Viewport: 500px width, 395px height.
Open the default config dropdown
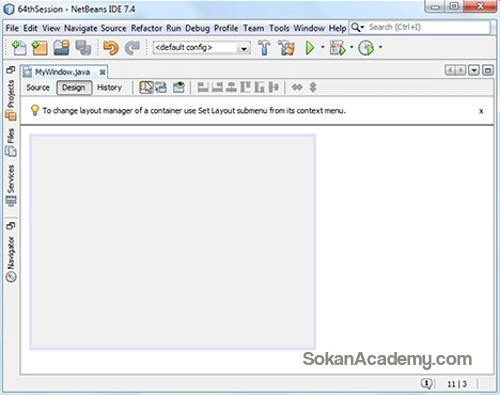coord(202,48)
